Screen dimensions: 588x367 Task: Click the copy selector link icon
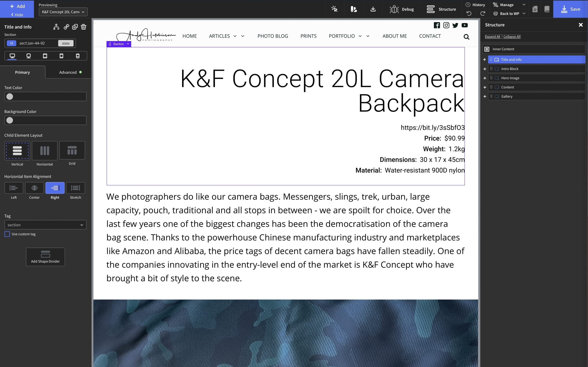pyautogui.click(x=66, y=27)
